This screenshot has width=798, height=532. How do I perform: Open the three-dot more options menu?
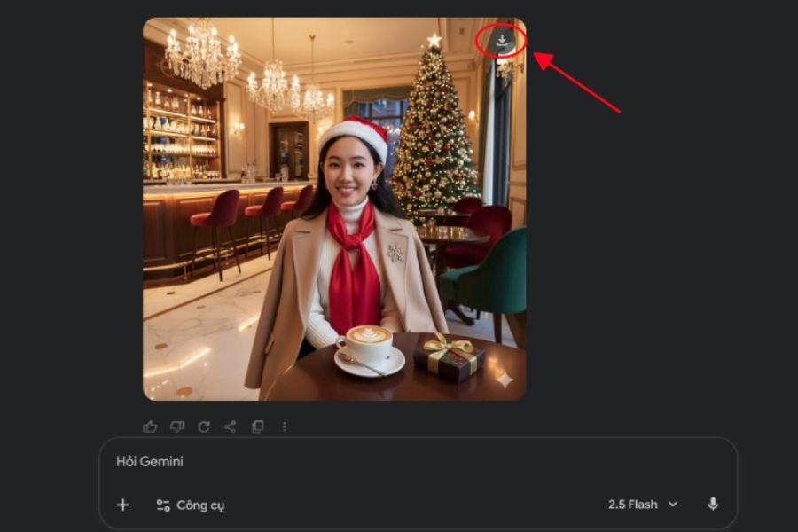[x=285, y=426]
